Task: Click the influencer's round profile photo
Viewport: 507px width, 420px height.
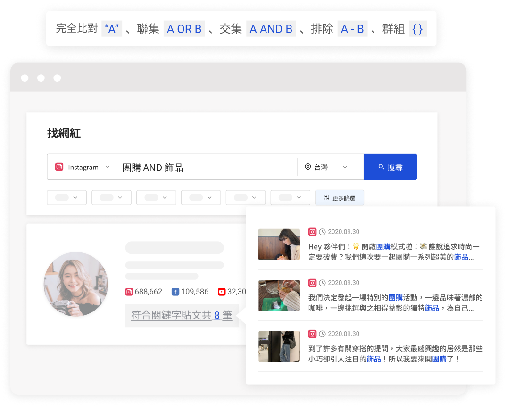Action: (76, 284)
